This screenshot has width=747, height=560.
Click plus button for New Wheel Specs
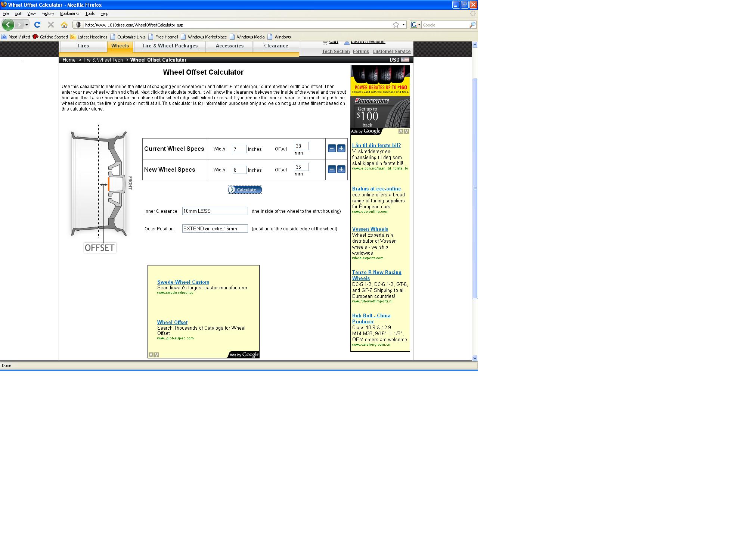tap(341, 169)
